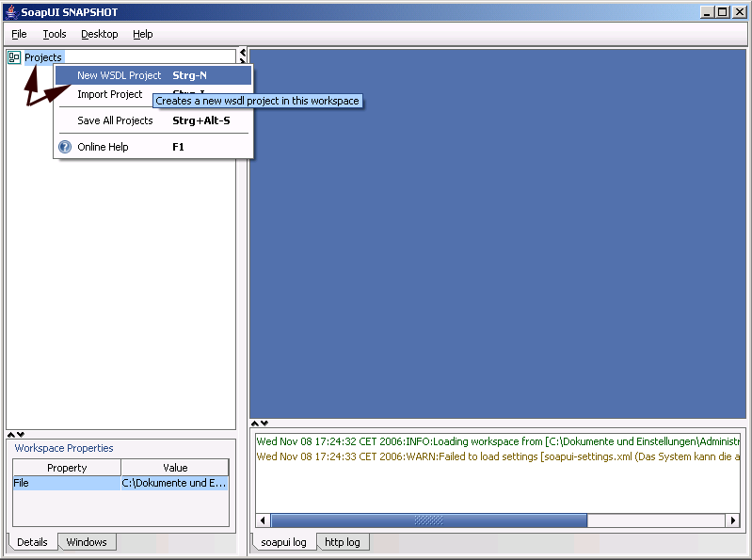The image size is (752, 560).
Task: Select the Projects tree node
Action: pos(43,57)
